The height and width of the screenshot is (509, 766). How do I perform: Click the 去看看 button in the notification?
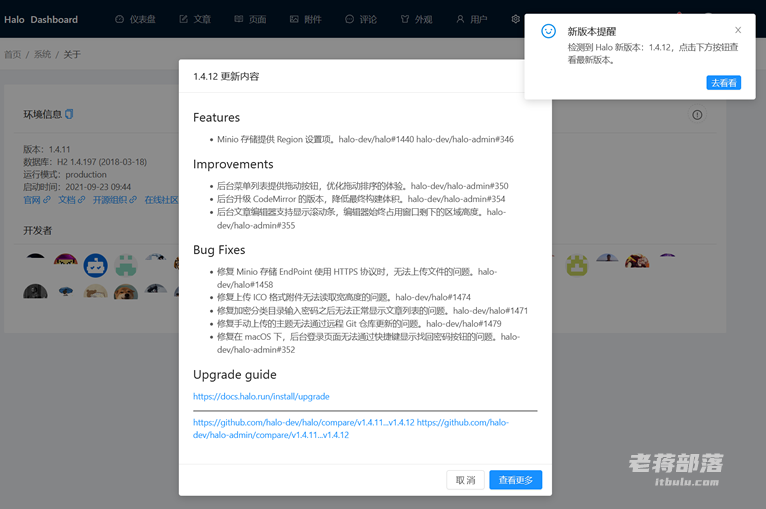(x=723, y=83)
